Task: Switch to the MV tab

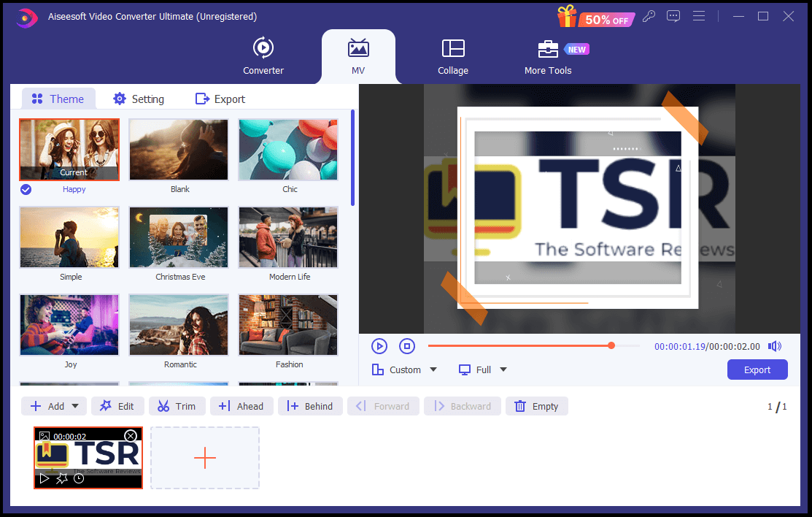Action: 358,56
